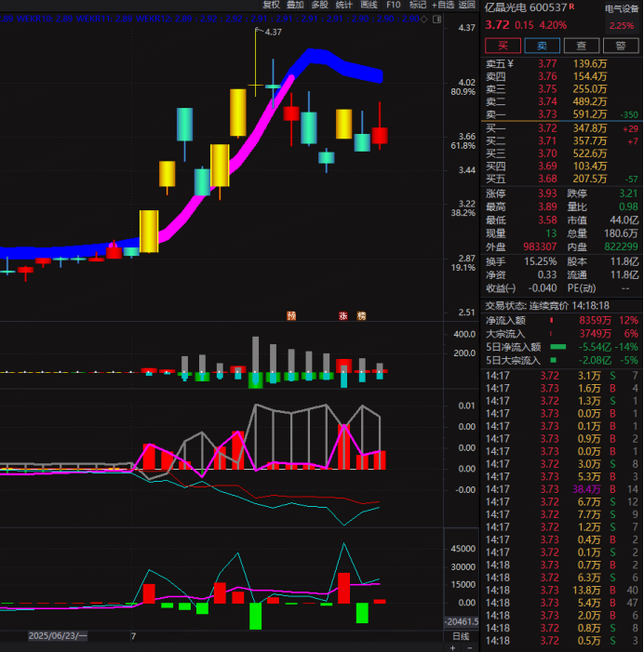The width and height of the screenshot is (644, 652).
Task: Click the 总量 180.6万 value
Action: [621, 233]
